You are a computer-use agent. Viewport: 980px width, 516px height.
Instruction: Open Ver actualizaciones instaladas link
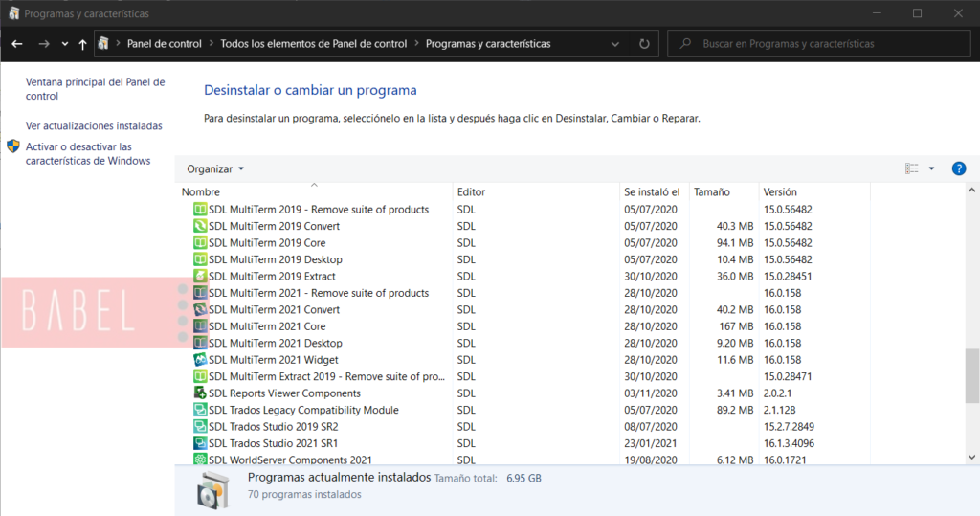(94, 125)
